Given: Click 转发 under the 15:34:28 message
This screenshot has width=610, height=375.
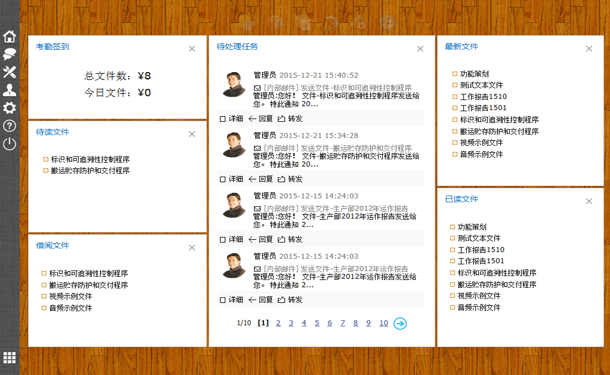Looking at the screenshot, I should coord(290,179).
